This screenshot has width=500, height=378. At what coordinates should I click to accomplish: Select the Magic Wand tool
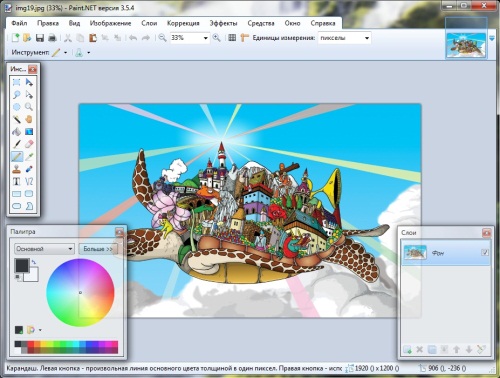click(17, 119)
